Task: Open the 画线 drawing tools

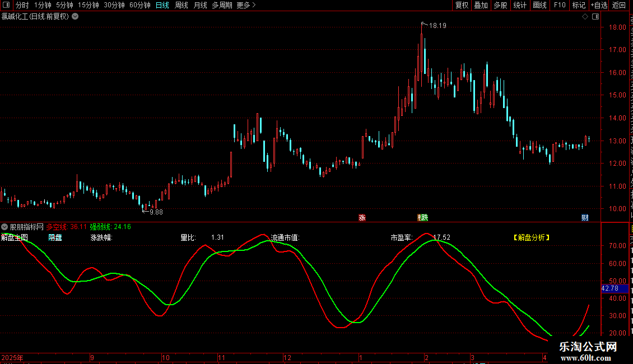Action: click(x=540, y=5)
